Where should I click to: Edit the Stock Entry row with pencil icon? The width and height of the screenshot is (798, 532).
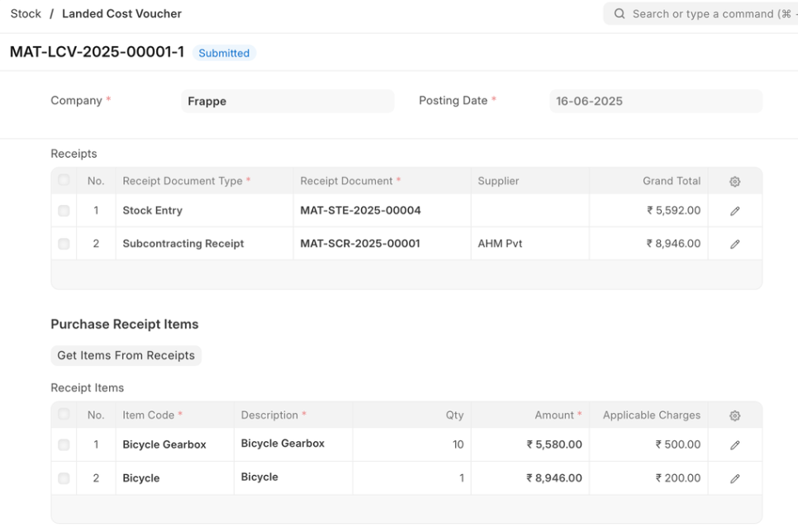734,211
